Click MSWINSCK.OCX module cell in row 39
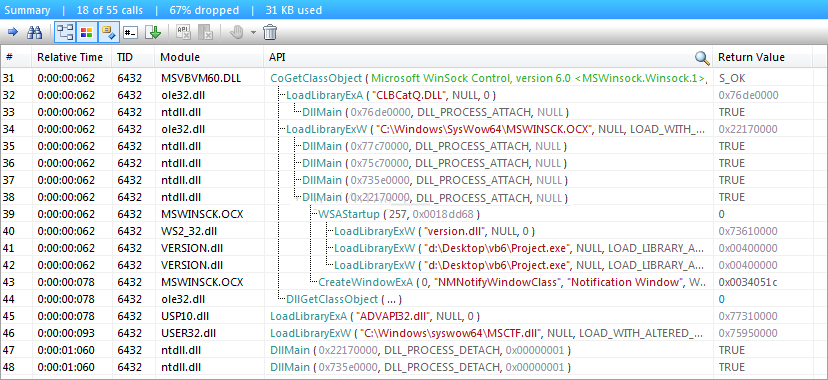Screen dimensions: 828x380 [202, 214]
